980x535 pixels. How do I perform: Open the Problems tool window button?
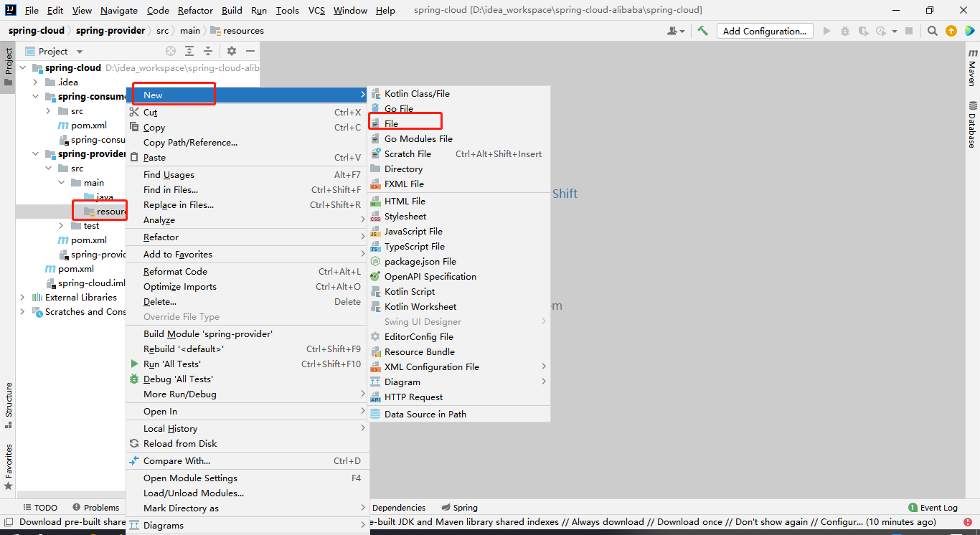95,508
